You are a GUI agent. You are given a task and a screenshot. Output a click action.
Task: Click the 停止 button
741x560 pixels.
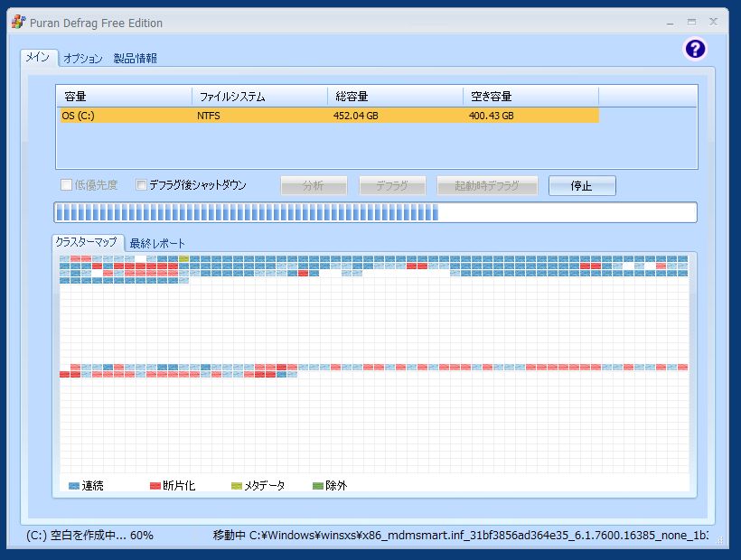[x=582, y=185]
